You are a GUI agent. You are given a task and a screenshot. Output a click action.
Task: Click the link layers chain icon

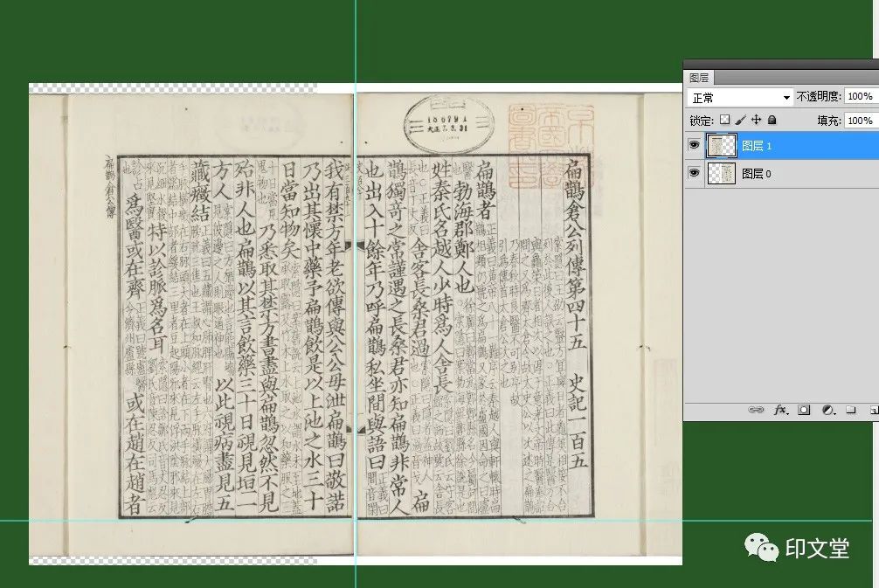click(x=758, y=410)
